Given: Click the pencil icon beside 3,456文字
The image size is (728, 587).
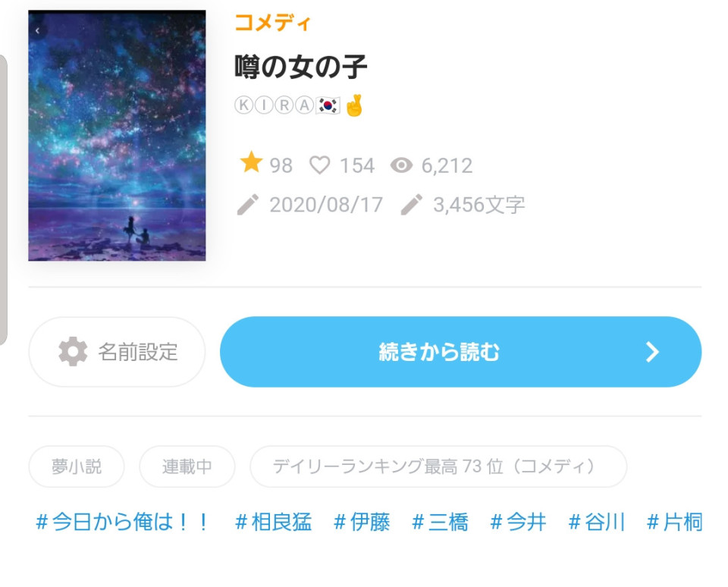Looking at the screenshot, I should point(411,205).
